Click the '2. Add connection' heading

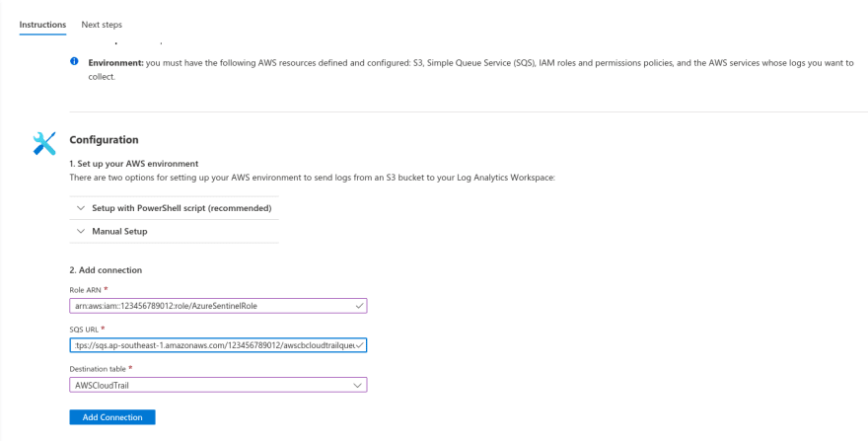106,270
